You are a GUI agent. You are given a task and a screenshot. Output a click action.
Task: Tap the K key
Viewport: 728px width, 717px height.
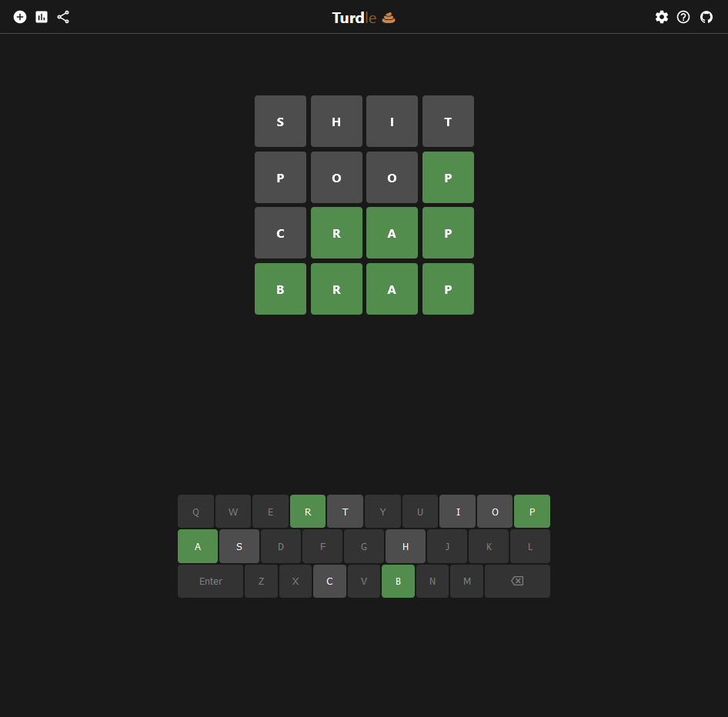click(489, 546)
